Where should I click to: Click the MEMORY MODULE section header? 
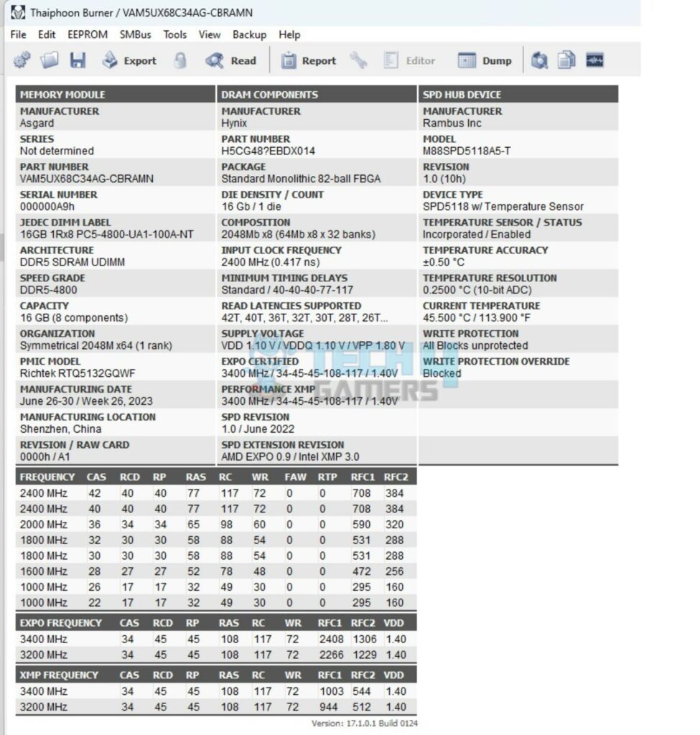(116, 94)
